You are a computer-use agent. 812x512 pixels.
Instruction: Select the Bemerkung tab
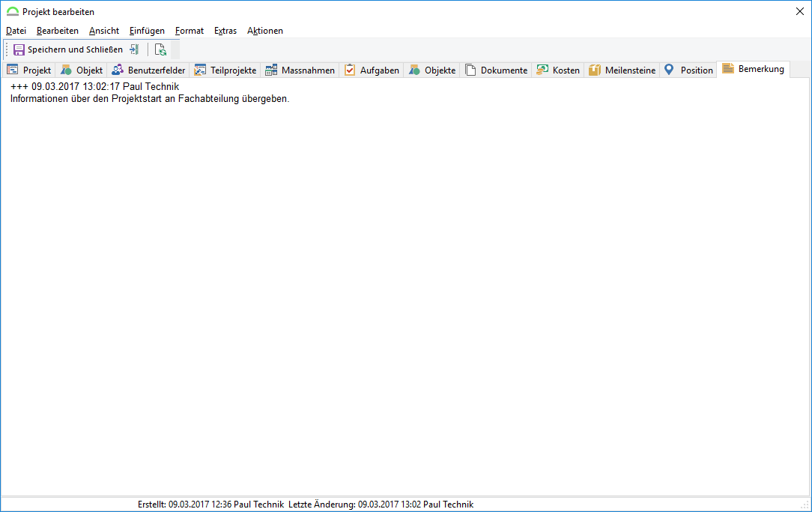coord(754,69)
